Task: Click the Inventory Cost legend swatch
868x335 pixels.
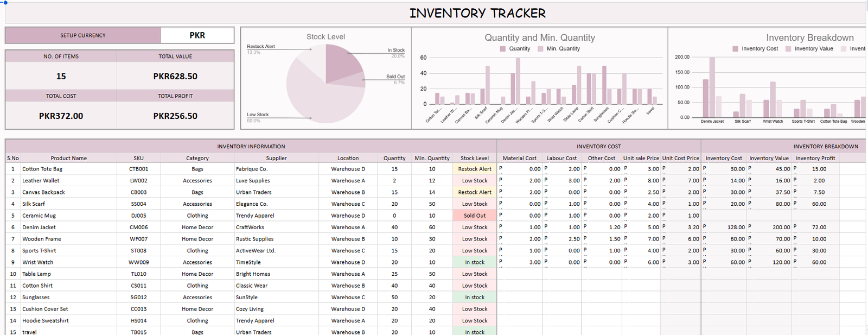Action: (736, 49)
